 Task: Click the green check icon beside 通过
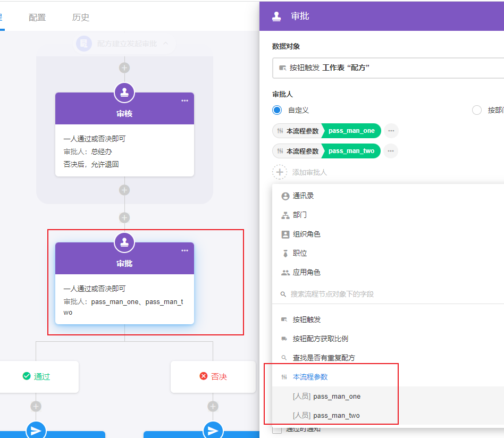27,376
